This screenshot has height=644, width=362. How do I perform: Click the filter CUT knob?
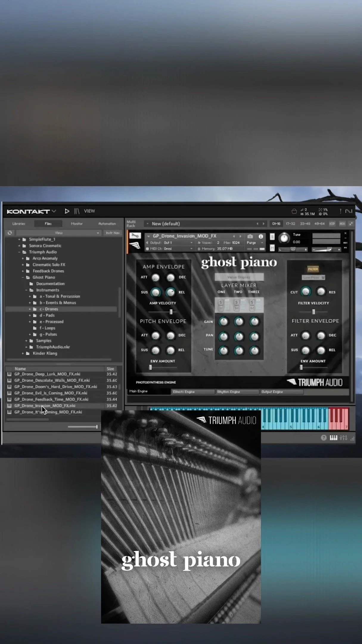click(306, 291)
